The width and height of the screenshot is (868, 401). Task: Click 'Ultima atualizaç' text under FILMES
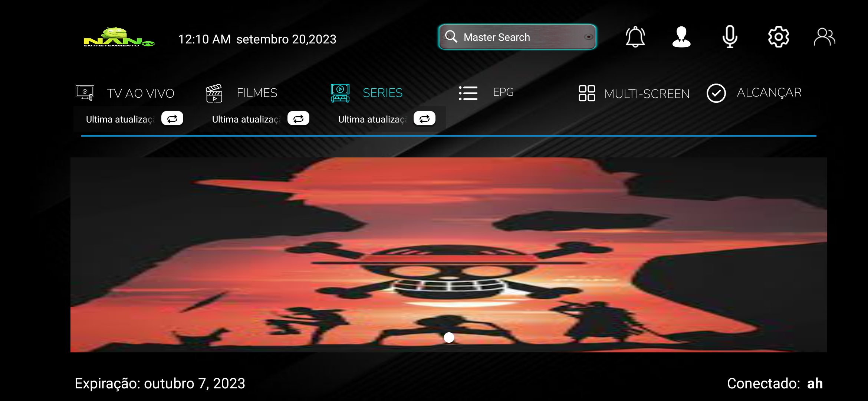[246, 119]
